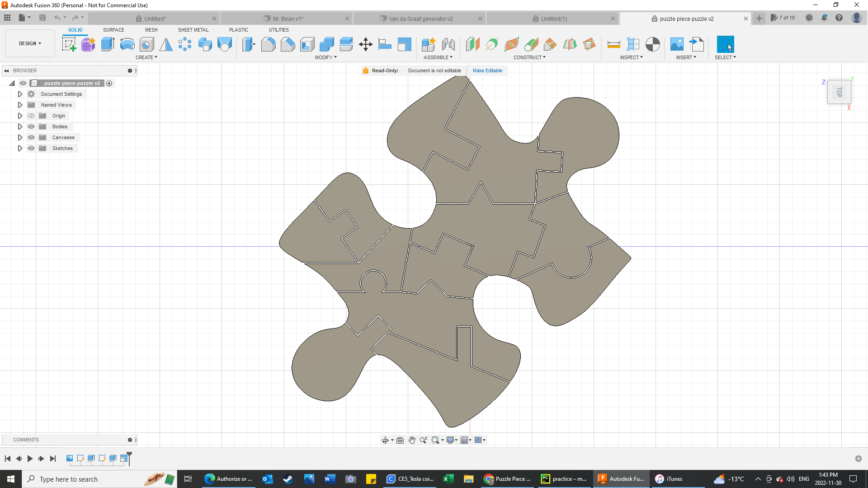
Task: Select the grid display toggle button
Action: tap(464, 440)
